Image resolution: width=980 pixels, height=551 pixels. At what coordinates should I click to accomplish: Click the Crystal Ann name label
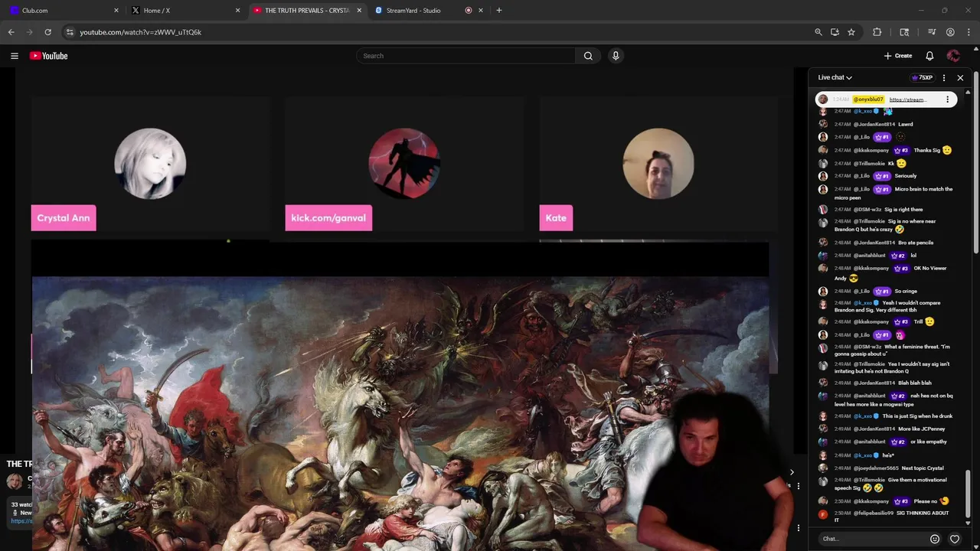click(x=64, y=218)
